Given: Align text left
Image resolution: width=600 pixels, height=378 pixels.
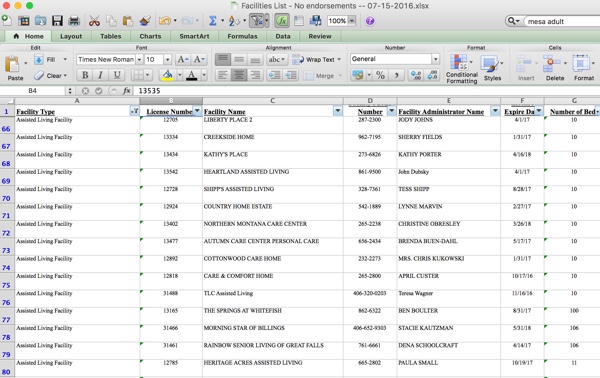Looking at the screenshot, I should [223, 75].
